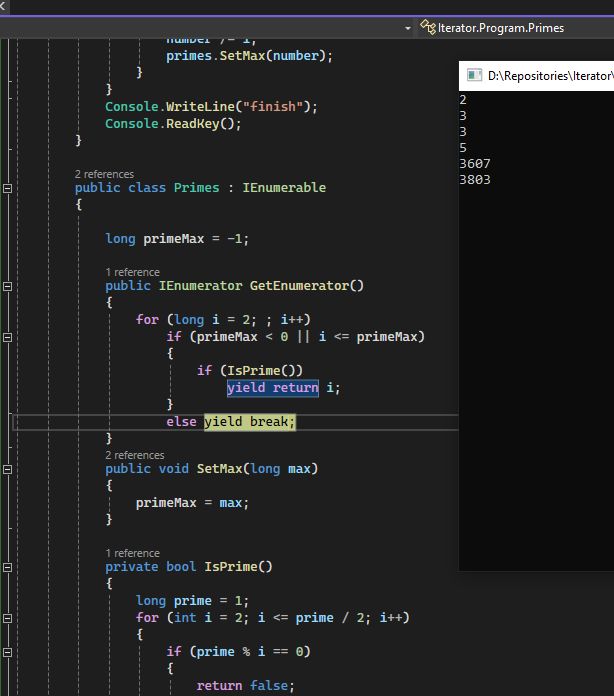The height and width of the screenshot is (696, 614).
Task: Collapse the if prime % i == 0 block
Action: [x=8, y=652]
